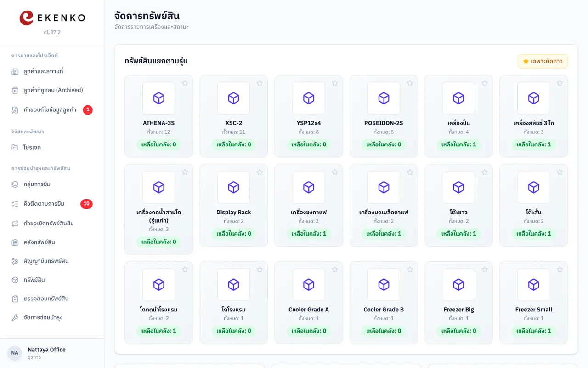Click the red 10 badge on คิวติดตามการยืม
This screenshot has width=588, height=368.
pyautogui.click(x=86, y=204)
